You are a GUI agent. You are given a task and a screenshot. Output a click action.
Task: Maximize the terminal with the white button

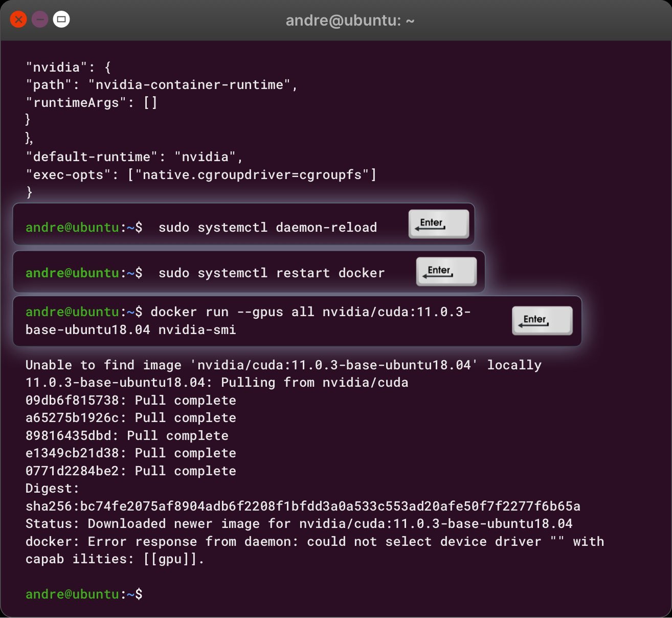(x=61, y=20)
